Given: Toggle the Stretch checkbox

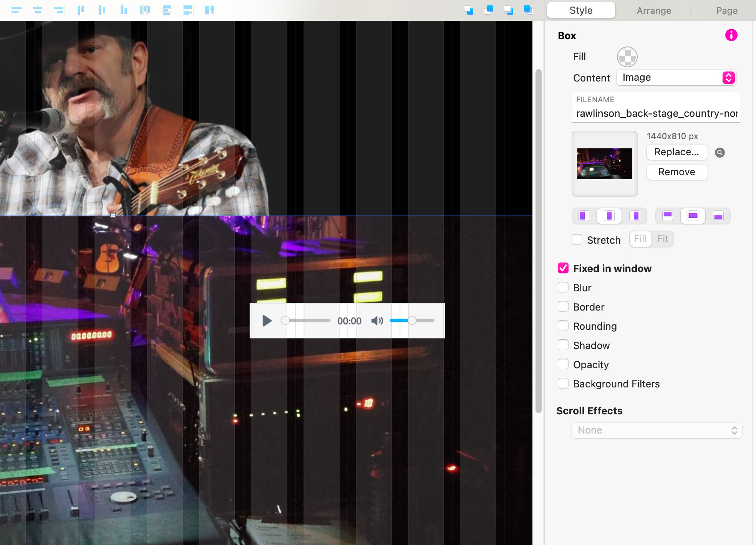Looking at the screenshot, I should (x=577, y=240).
